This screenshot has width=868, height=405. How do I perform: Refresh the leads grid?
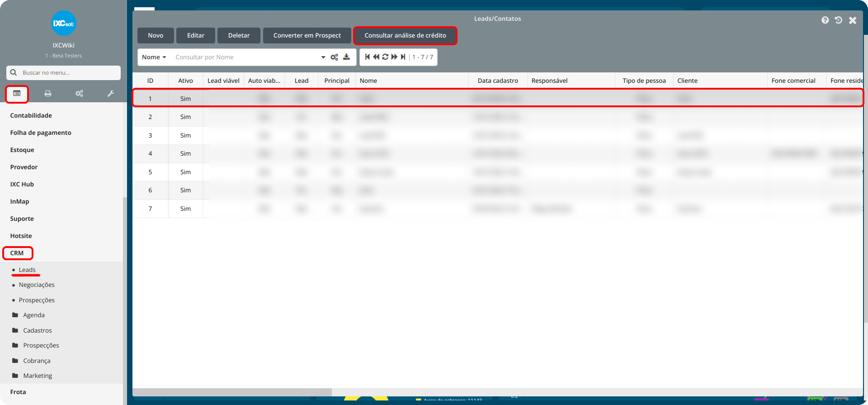[x=385, y=57]
